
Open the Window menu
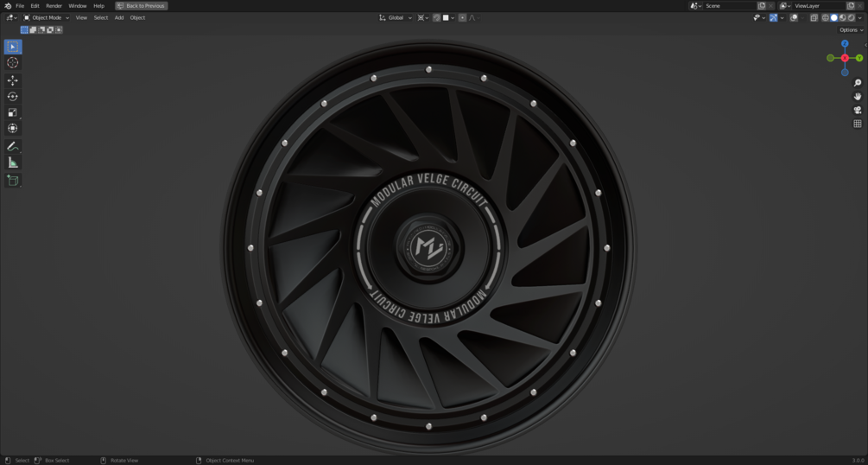(x=78, y=5)
